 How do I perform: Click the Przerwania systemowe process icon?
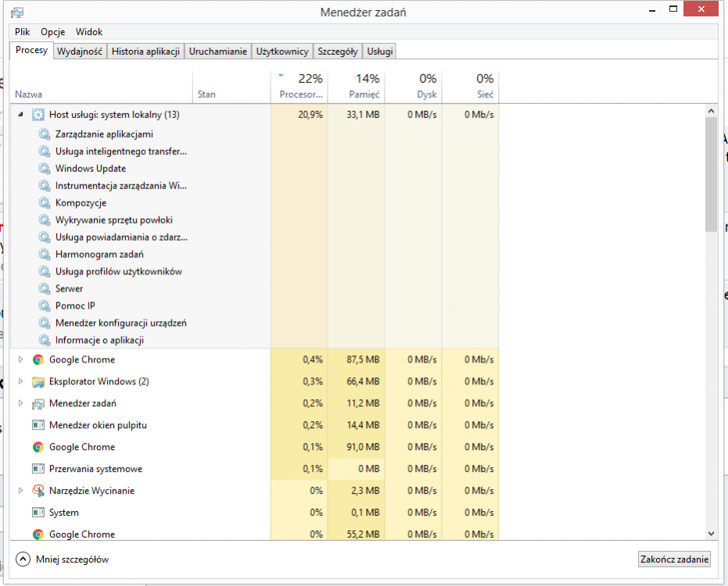click(38, 469)
